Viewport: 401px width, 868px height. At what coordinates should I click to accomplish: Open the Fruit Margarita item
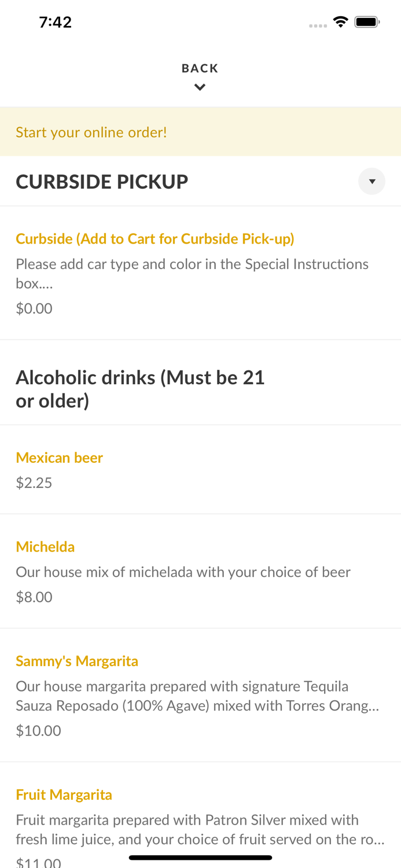[64, 795]
